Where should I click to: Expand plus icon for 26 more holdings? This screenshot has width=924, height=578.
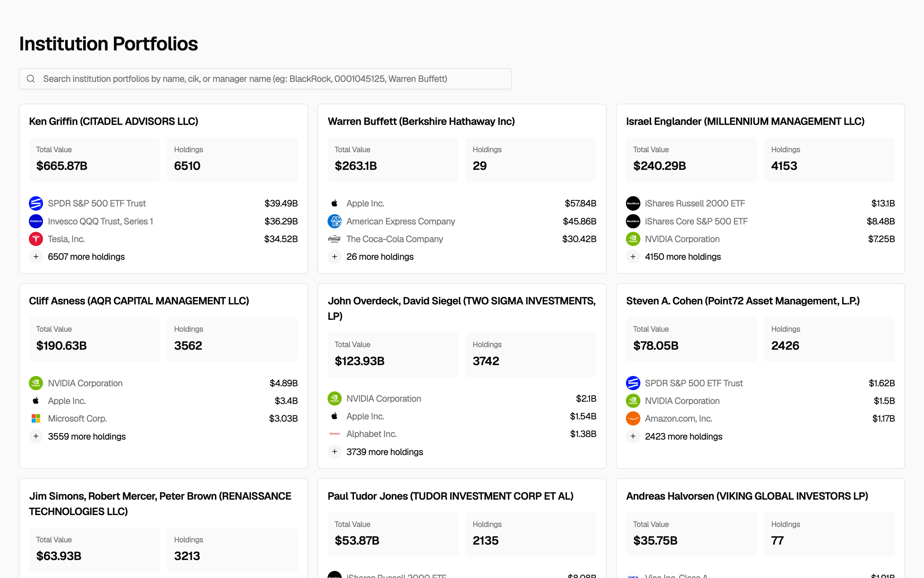[x=335, y=257]
